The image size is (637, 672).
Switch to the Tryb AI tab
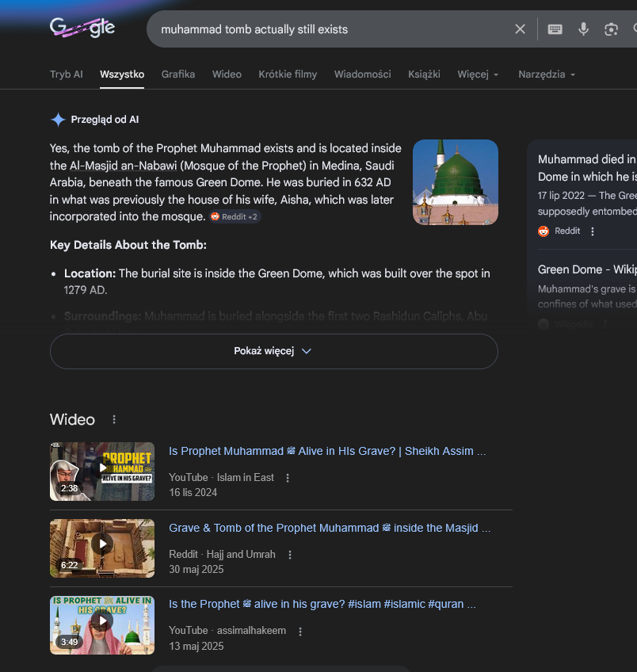pyautogui.click(x=66, y=74)
